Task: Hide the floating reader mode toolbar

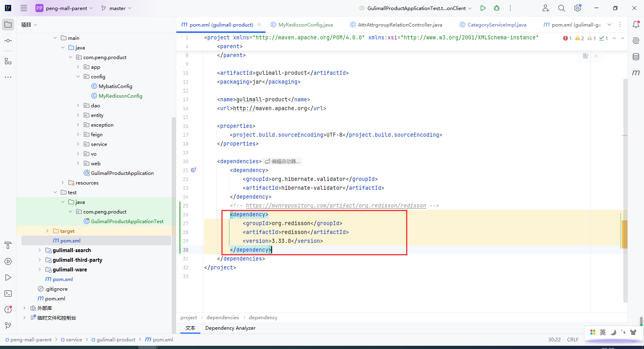Action: click(596, 56)
